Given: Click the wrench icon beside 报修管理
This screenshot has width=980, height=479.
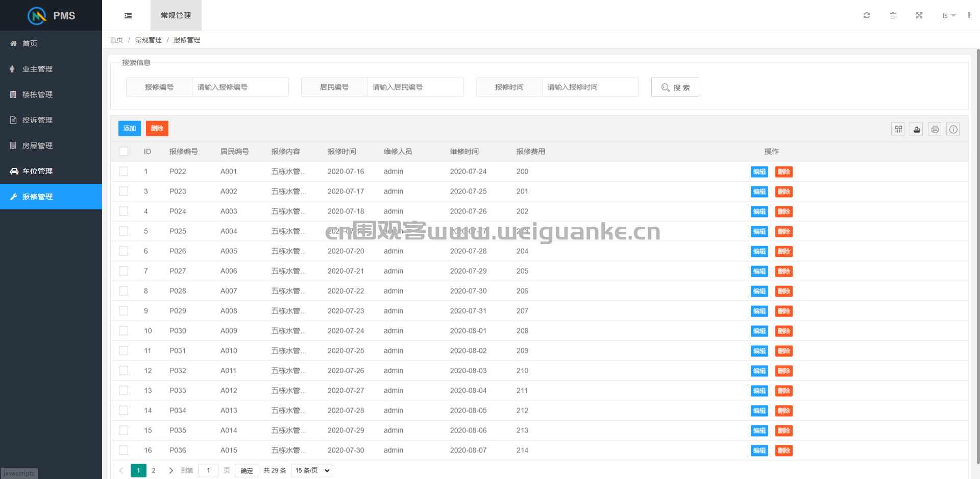Looking at the screenshot, I should tap(14, 197).
